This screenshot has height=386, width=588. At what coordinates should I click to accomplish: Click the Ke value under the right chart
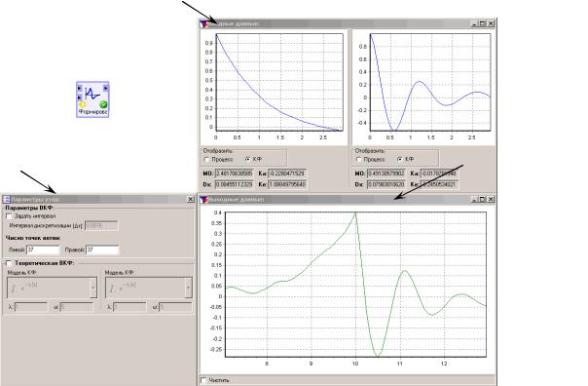[439, 184]
